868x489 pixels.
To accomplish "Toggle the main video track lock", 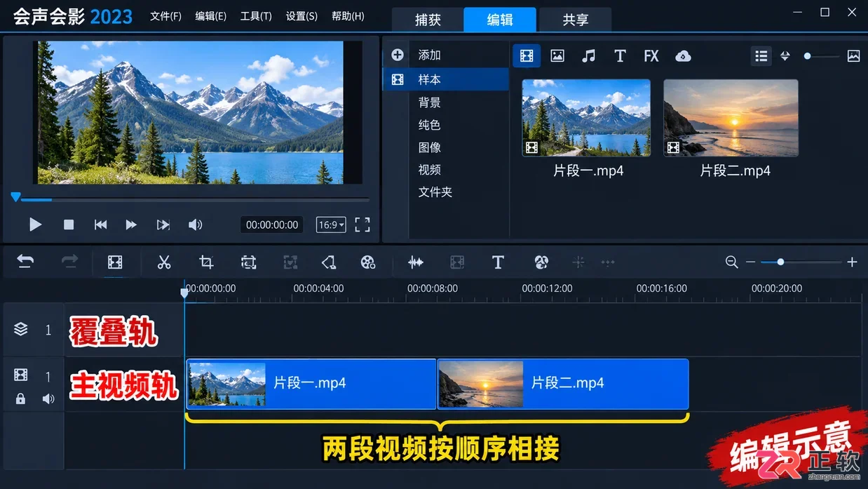I will click(x=20, y=398).
